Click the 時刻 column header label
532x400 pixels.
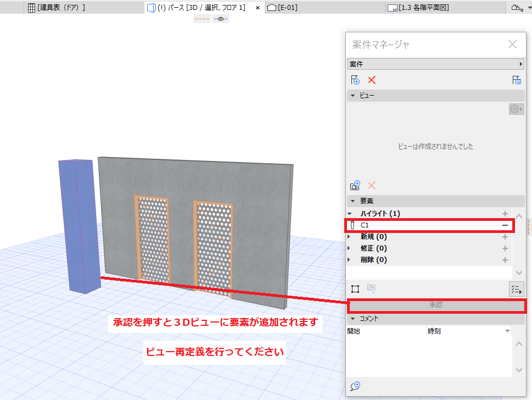(x=434, y=331)
